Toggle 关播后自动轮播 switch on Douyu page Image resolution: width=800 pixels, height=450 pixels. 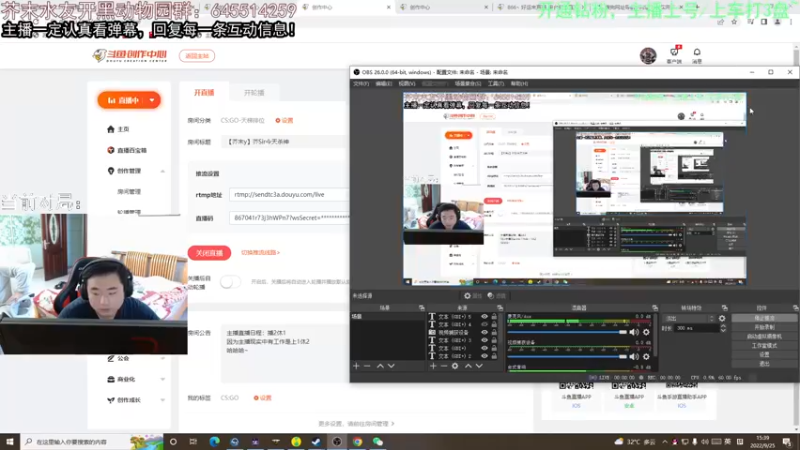point(230,282)
